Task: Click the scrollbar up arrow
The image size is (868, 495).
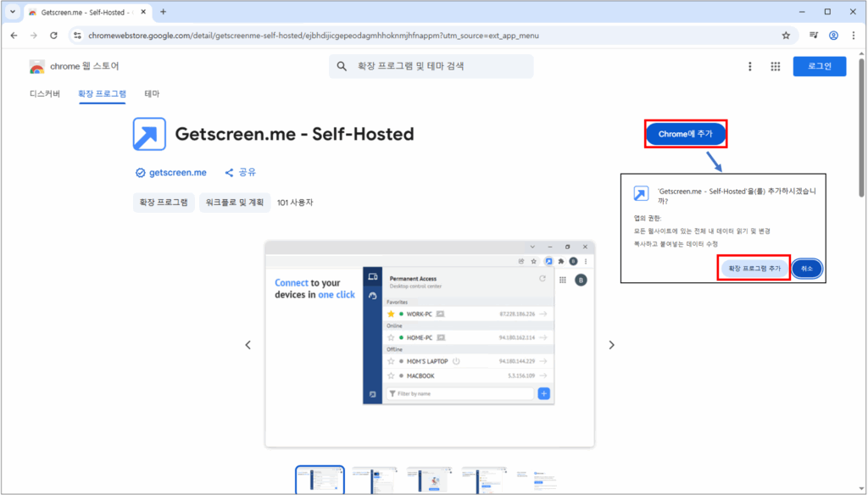Action: pyautogui.click(x=861, y=53)
